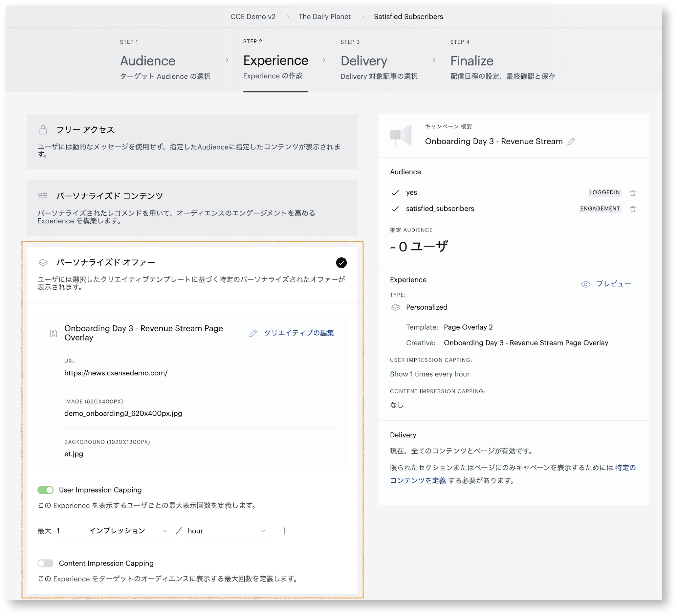Open The Daily Planet breadcrumb

click(x=324, y=16)
